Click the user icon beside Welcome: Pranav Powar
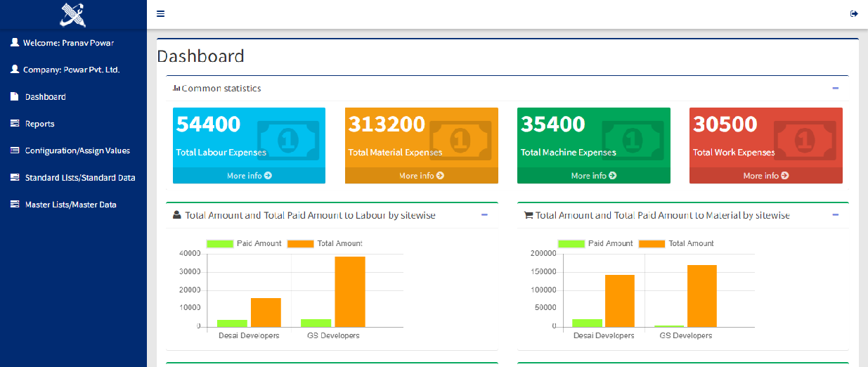This screenshot has width=868, height=367. point(14,43)
